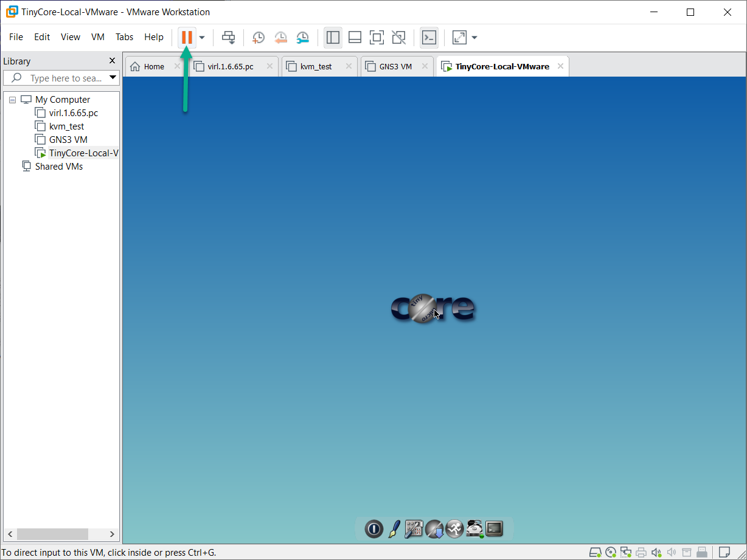Image resolution: width=747 pixels, height=560 pixels.
Task: Select virl.1.6.65.pc in the library tree
Action: click(74, 113)
